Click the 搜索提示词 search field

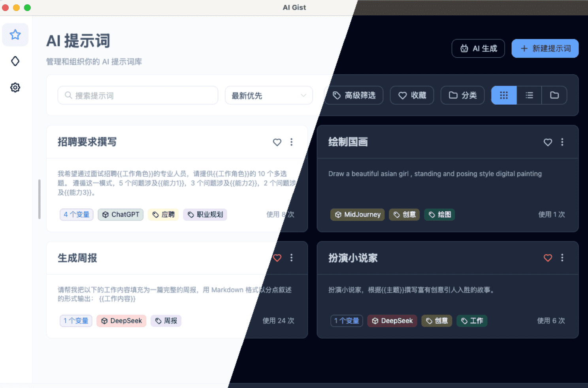click(x=138, y=96)
